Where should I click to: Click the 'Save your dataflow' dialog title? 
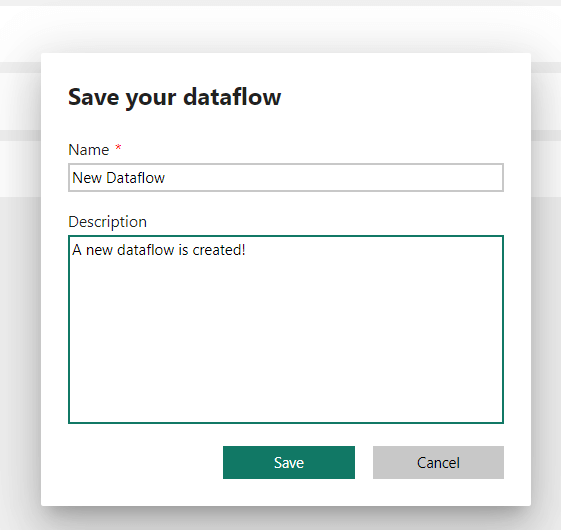click(175, 97)
